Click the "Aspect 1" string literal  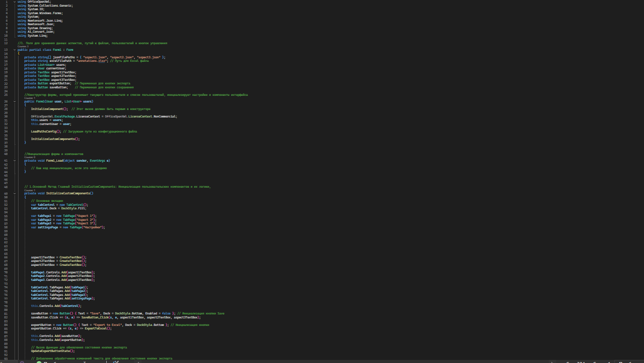click(85, 216)
